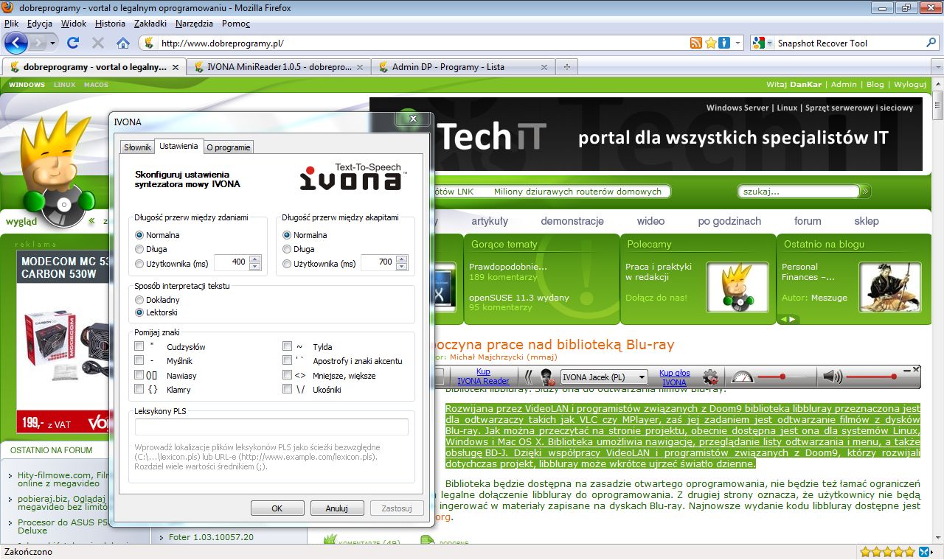Increase paragraph pause value 700 spinner
This screenshot has width=944, height=560.
coord(402,259)
